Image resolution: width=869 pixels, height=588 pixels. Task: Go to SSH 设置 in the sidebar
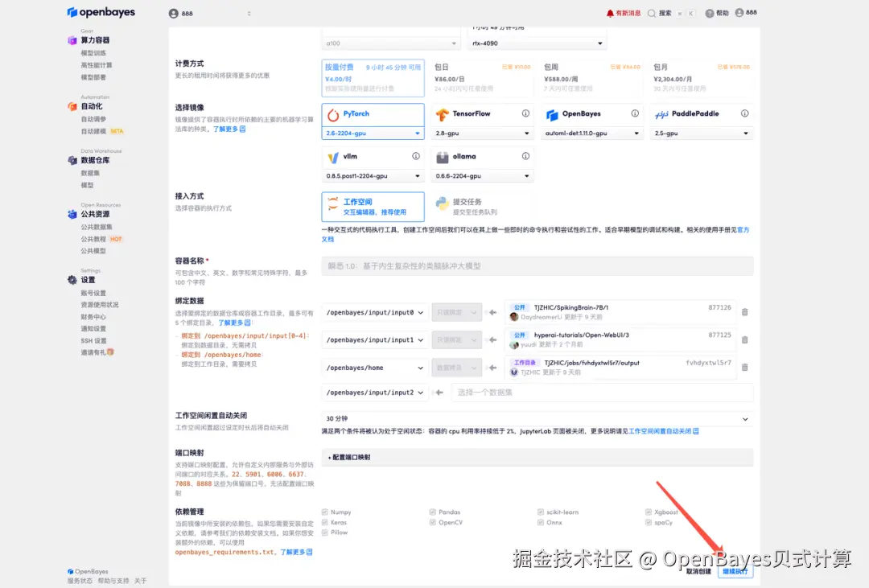pos(93,341)
